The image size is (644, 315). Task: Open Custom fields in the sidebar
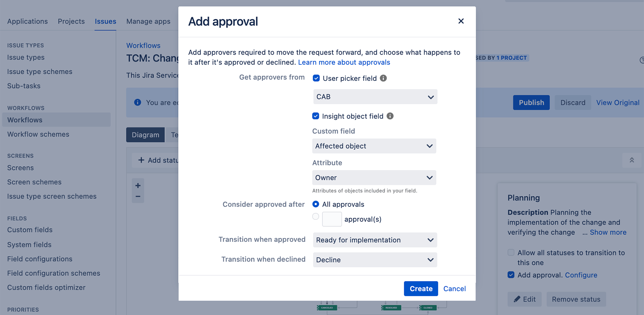[x=30, y=230]
